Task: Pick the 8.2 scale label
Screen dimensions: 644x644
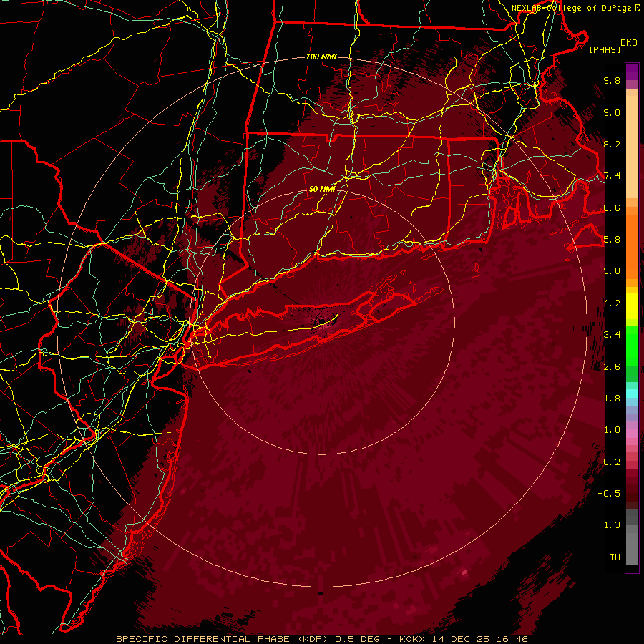Action: (x=612, y=145)
